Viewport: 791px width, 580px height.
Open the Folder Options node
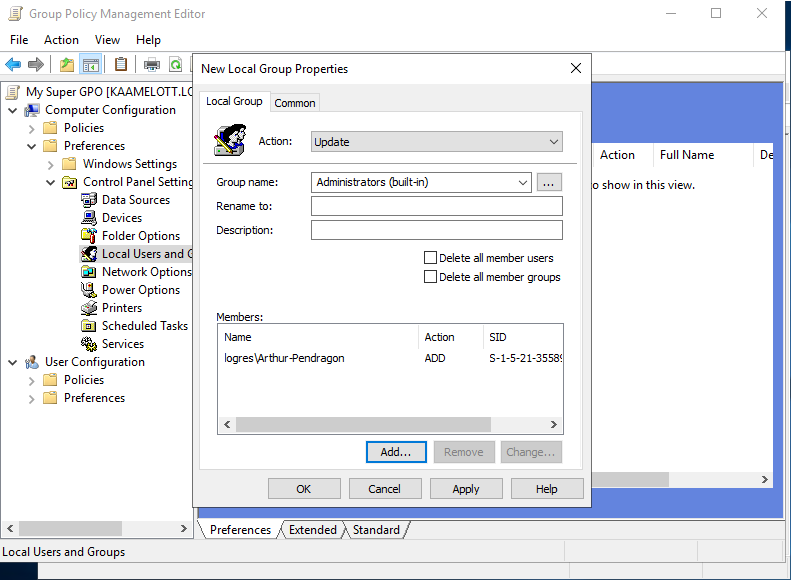click(140, 236)
